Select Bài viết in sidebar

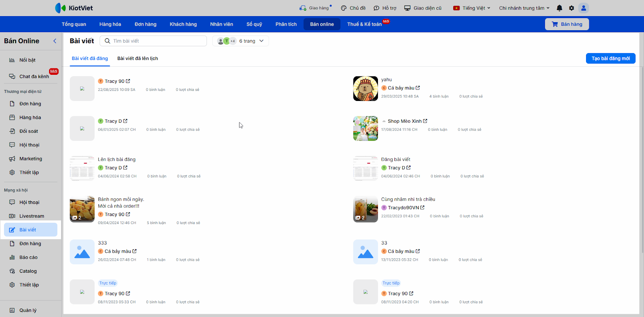click(31, 230)
